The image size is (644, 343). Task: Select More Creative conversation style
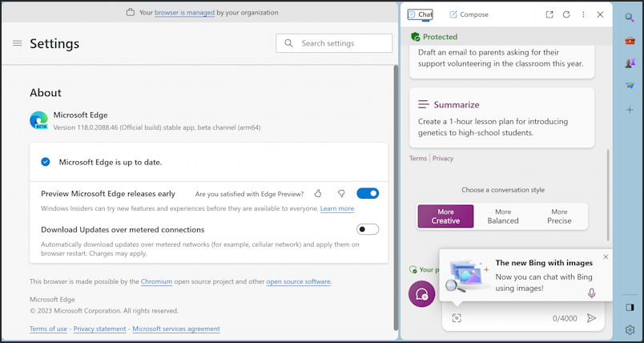(445, 216)
